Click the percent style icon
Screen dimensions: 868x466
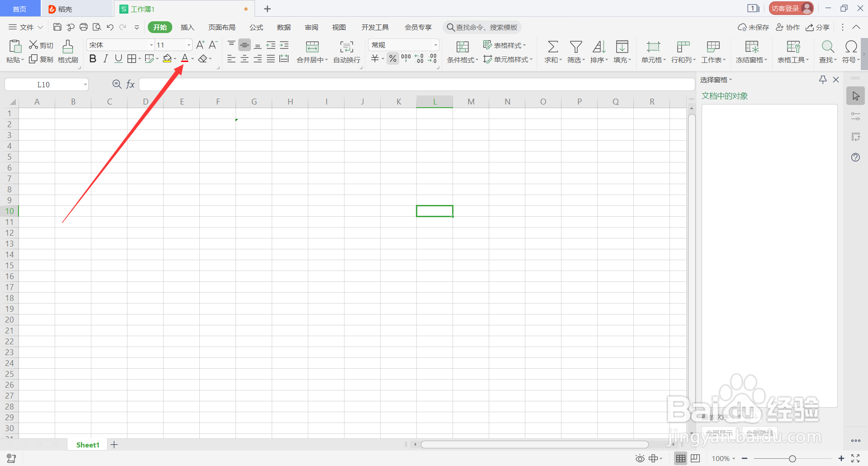[x=393, y=58]
